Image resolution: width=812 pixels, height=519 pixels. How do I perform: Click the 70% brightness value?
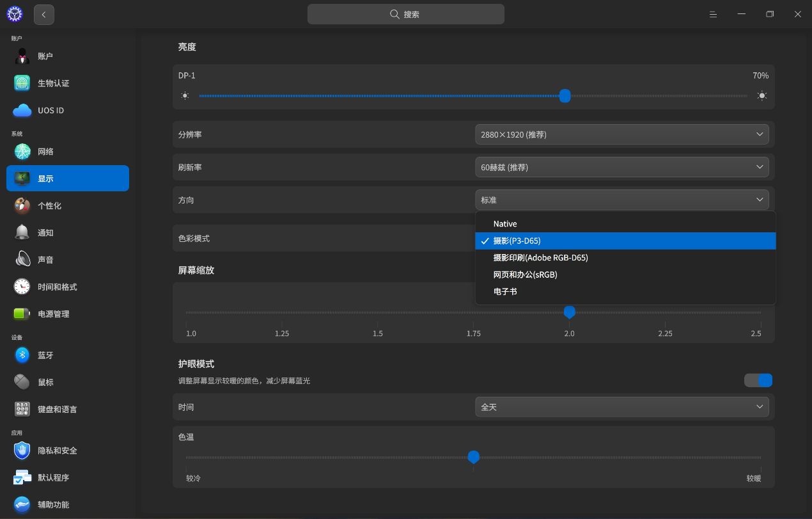click(x=760, y=76)
